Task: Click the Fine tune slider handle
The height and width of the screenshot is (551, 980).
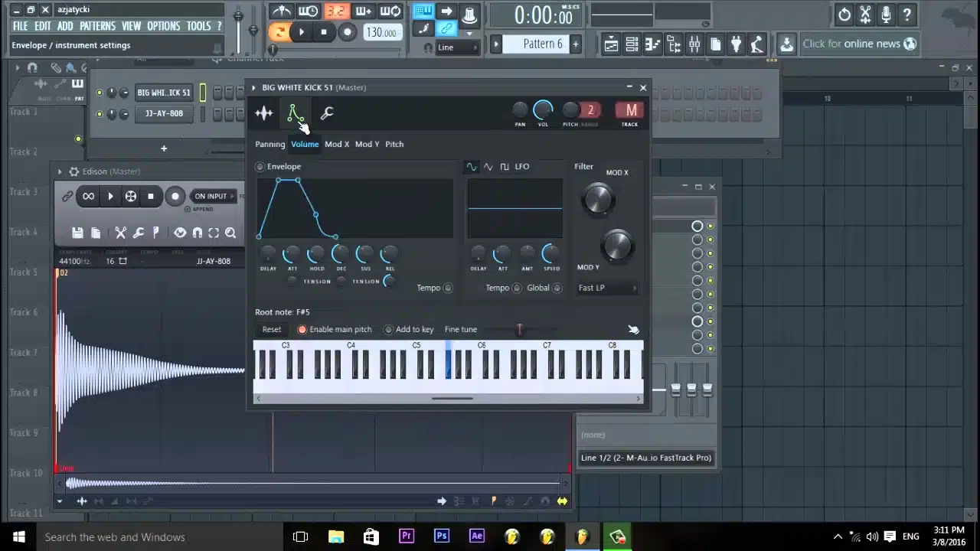Action: [519, 330]
